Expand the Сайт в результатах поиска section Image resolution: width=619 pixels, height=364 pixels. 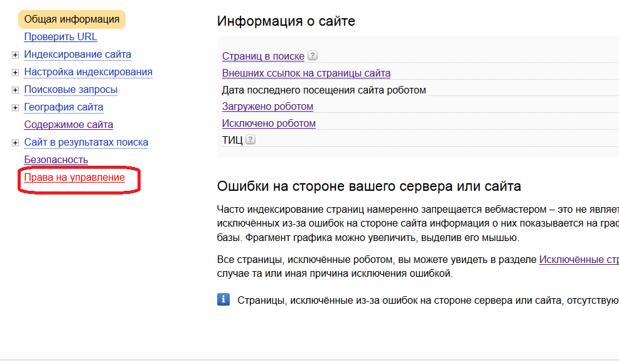coord(14,142)
